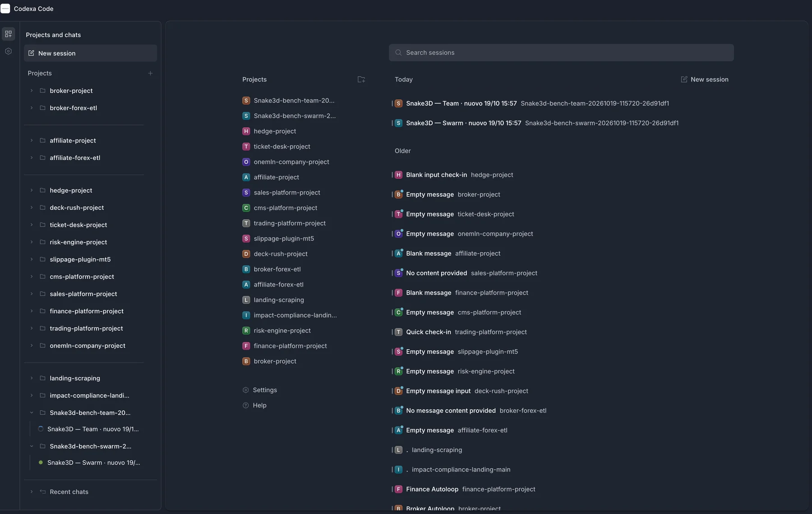
Task: Click the R badge of risk-engine-project
Action: [x=246, y=331]
